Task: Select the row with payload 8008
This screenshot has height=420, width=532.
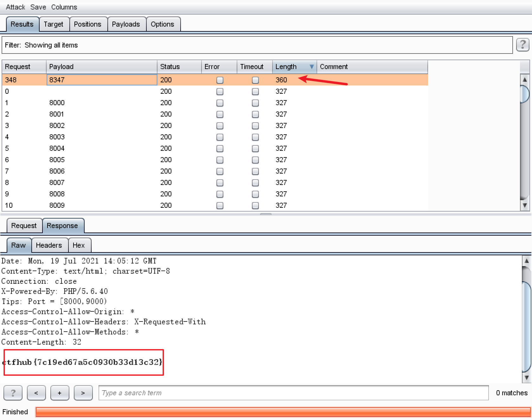Action: click(x=215, y=194)
